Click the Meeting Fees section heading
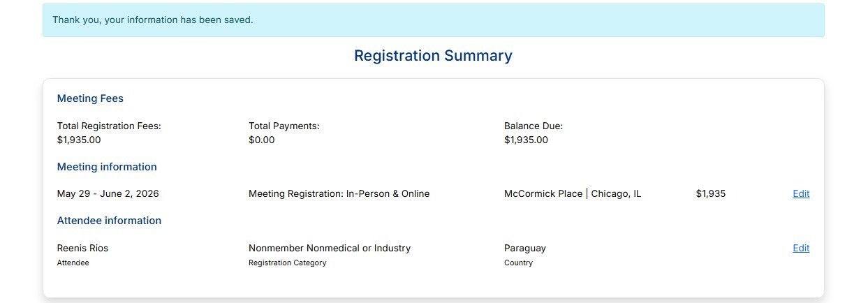 pyautogui.click(x=90, y=98)
